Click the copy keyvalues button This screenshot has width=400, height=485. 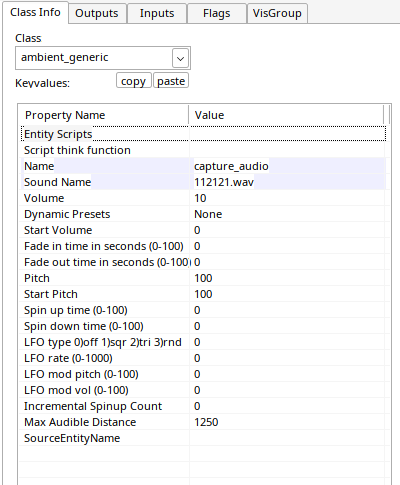(x=133, y=81)
